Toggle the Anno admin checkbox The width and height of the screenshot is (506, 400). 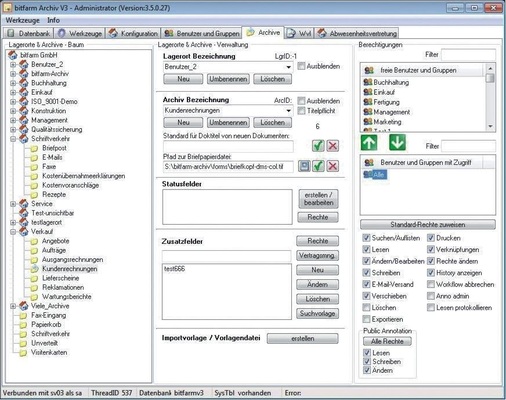tap(431, 296)
